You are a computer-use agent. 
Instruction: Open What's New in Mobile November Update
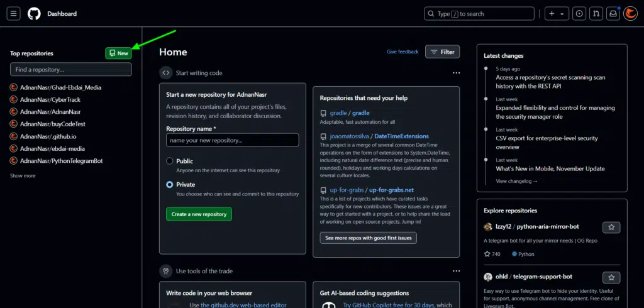tap(550, 169)
